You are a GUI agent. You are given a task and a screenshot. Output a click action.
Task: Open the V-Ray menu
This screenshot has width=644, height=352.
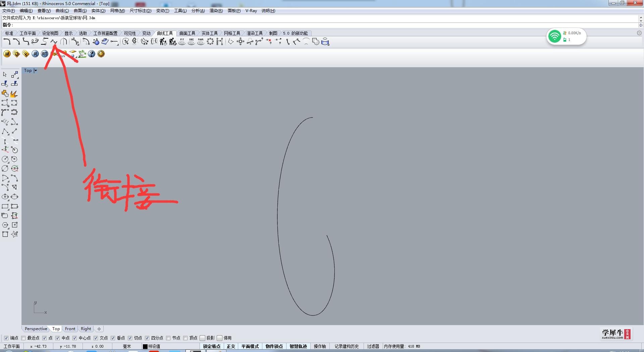click(x=251, y=11)
